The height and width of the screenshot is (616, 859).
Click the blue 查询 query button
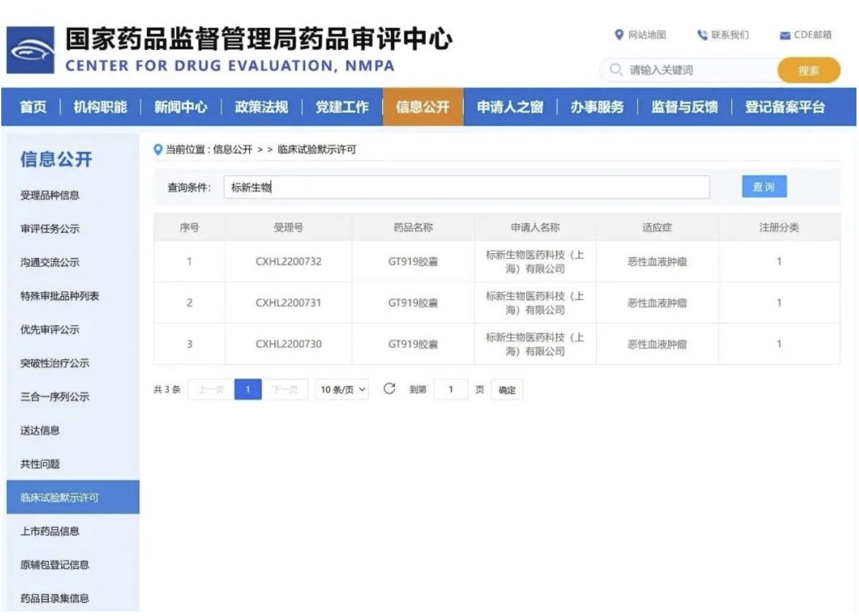click(765, 186)
